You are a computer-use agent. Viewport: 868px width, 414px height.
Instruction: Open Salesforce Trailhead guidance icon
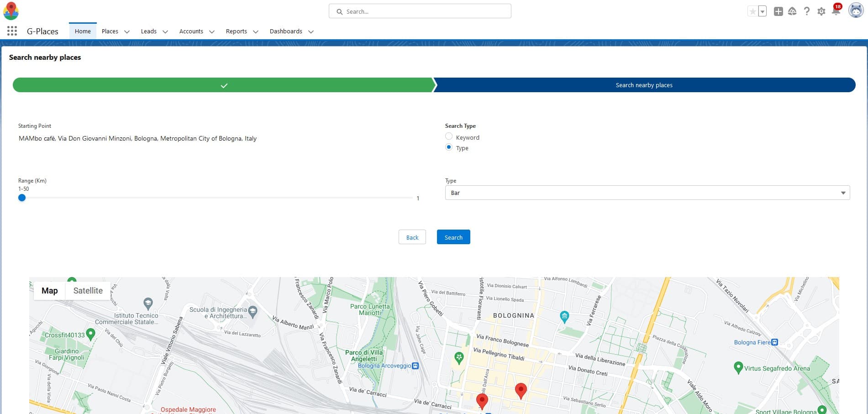coord(793,11)
